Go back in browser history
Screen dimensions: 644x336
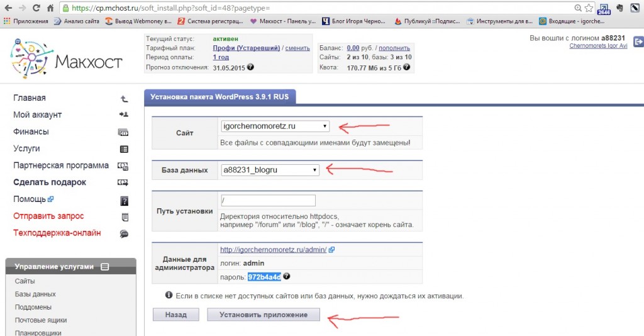pyautogui.click(x=8, y=8)
